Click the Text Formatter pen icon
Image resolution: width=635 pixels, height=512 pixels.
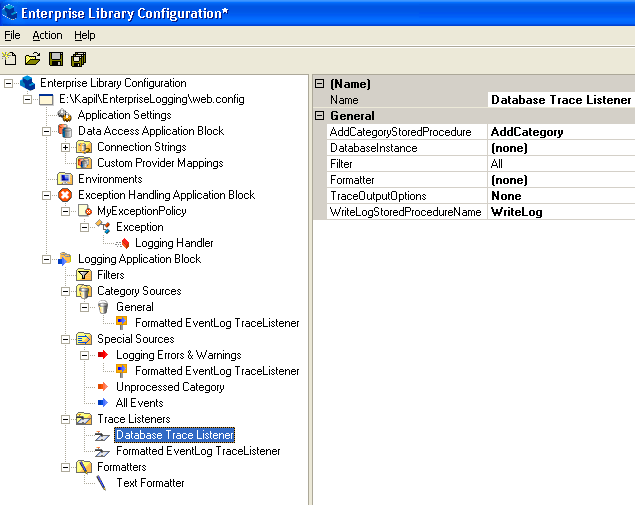pyautogui.click(x=101, y=483)
